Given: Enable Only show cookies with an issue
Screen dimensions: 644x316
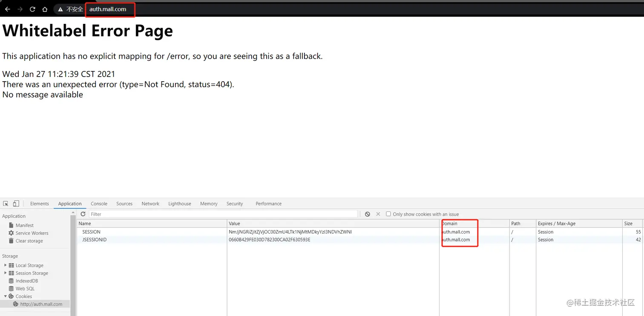Looking at the screenshot, I should (x=388, y=214).
